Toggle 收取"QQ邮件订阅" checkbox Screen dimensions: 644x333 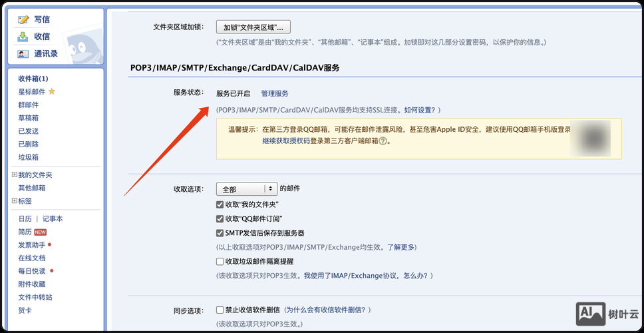220,218
